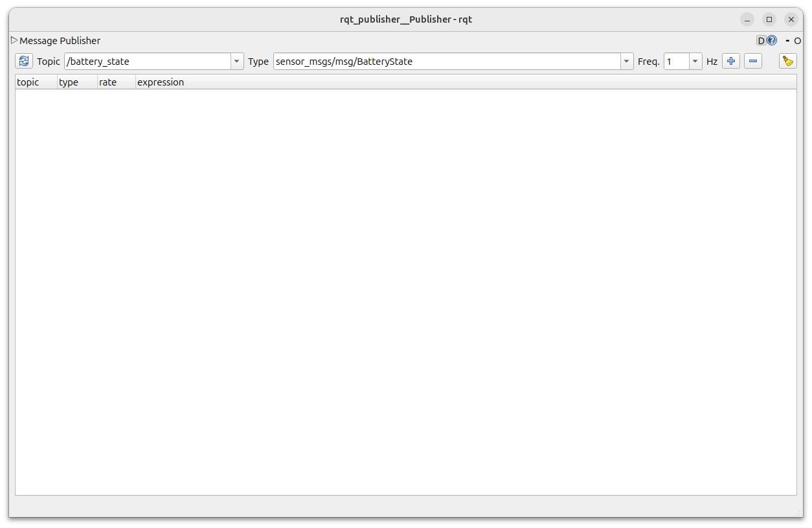Click the sensor_msgs/msg/BatteryState type field

tap(447, 62)
